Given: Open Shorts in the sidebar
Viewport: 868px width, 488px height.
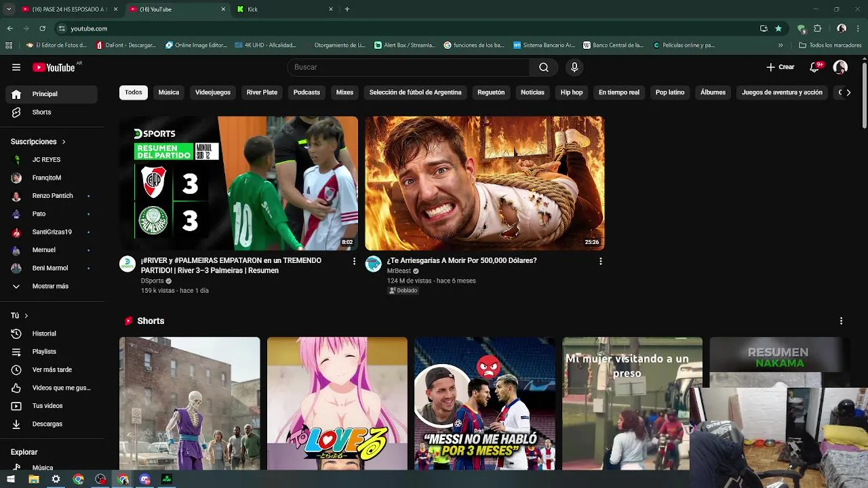Looking at the screenshot, I should click(x=52, y=112).
